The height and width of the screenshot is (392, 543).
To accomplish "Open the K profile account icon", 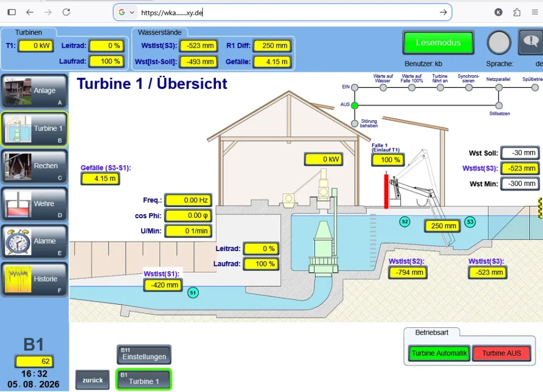I will [498, 13].
